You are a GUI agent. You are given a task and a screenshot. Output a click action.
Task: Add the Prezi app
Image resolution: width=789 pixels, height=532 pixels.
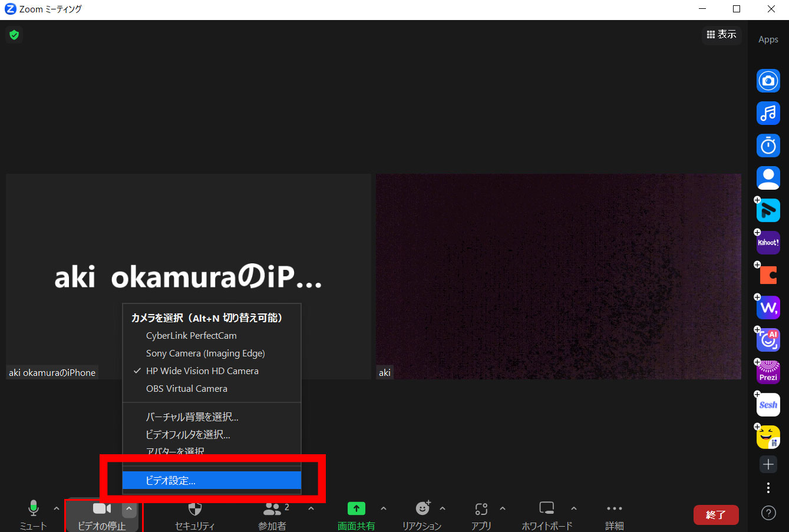pyautogui.click(x=768, y=372)
